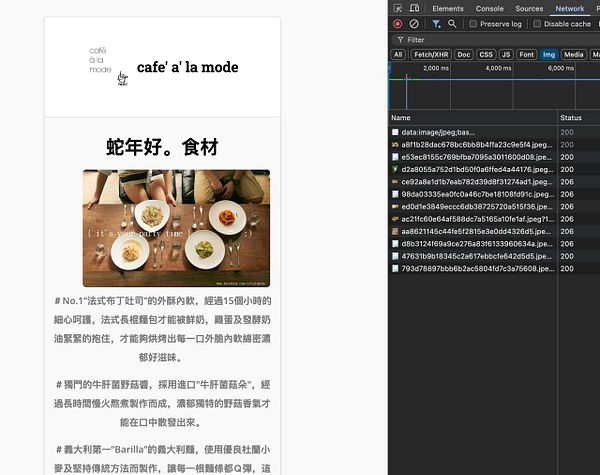Click the inspect element picker icon
600x475 pixels.
(398, 8)
